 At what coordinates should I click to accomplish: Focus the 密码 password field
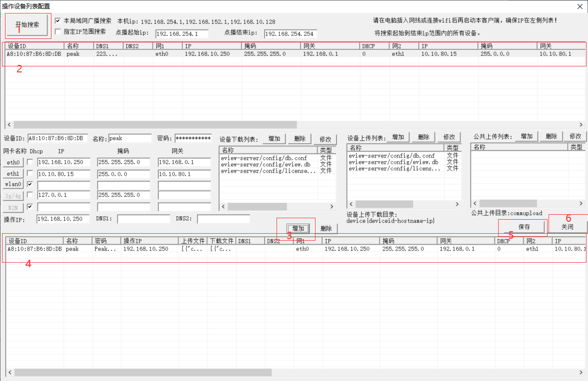(193, 138)
